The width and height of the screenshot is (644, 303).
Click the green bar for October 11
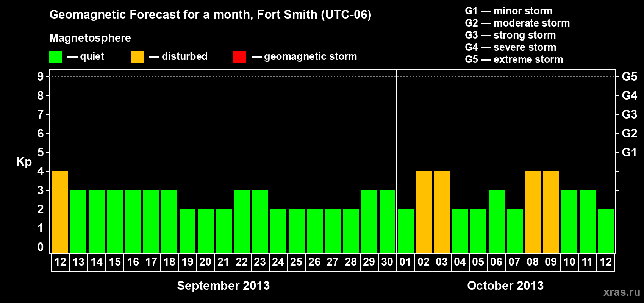(588, 222)
